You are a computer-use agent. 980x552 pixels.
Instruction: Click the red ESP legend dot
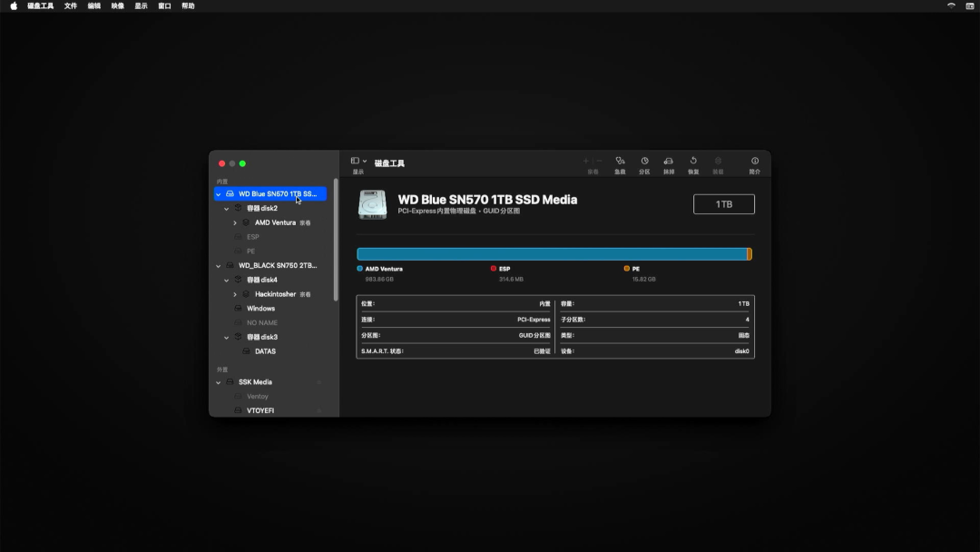click(494, 269)
